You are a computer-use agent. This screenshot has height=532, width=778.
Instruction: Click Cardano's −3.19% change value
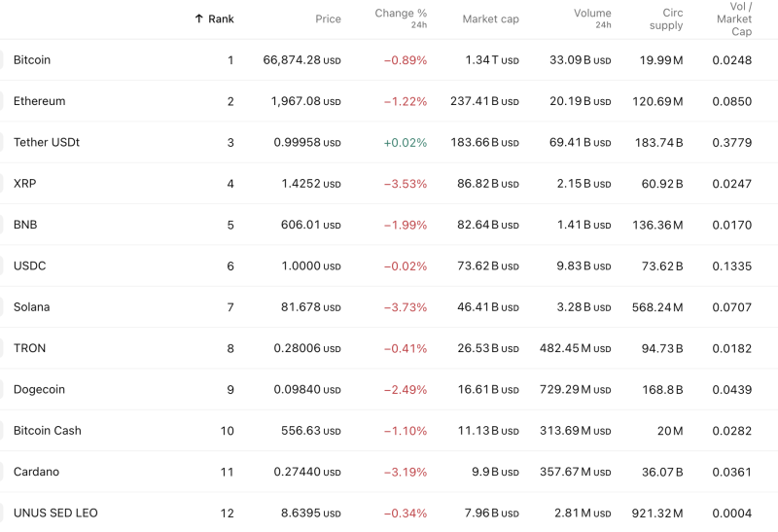[406, 472]
